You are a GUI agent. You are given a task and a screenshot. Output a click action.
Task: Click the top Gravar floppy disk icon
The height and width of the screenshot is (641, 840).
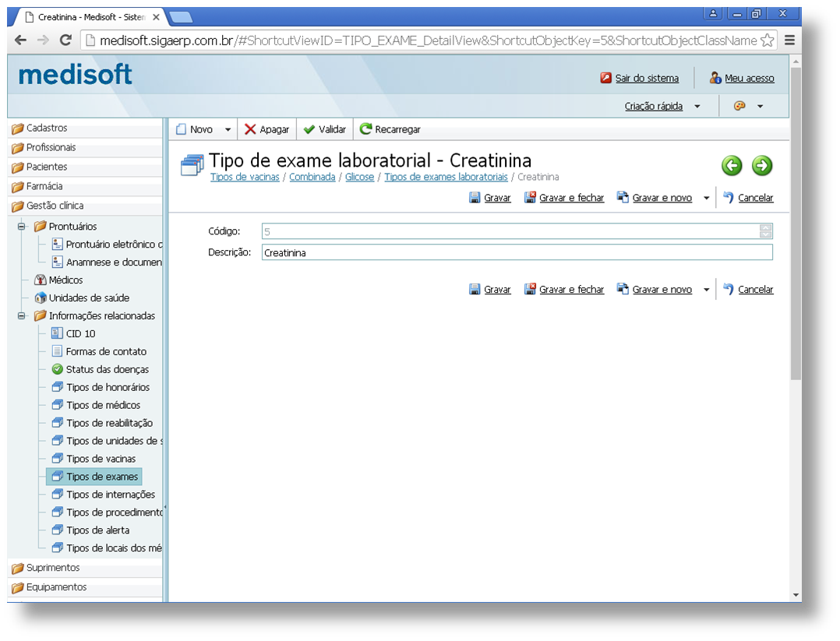tap(475, 198)
